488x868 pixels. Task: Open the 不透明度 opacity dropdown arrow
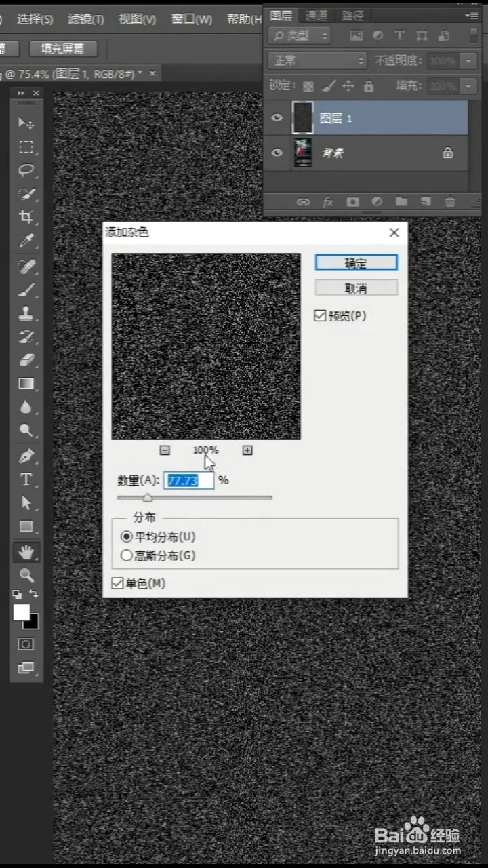[469, 60]
